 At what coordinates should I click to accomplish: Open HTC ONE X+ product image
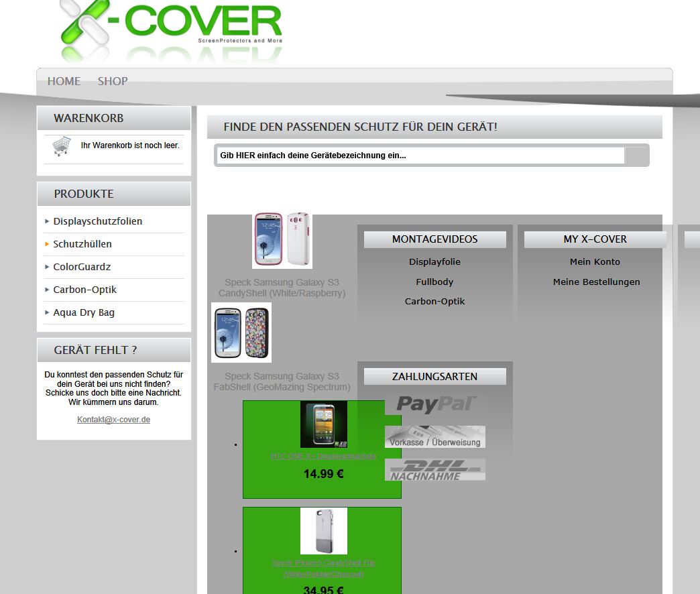pyautogui.click(x=324, y=424)
